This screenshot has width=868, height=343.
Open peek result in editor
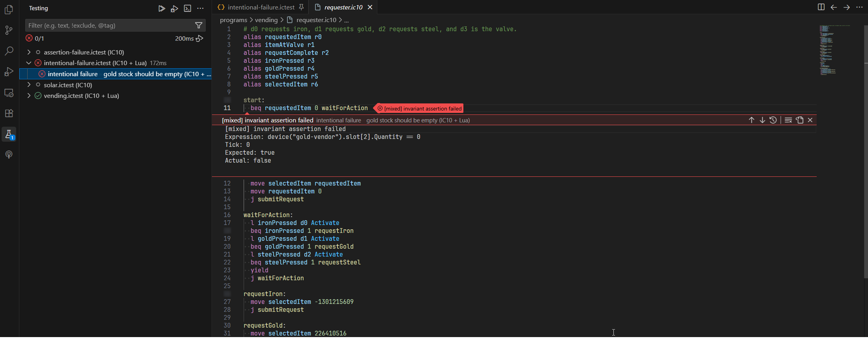coord(800,120)
